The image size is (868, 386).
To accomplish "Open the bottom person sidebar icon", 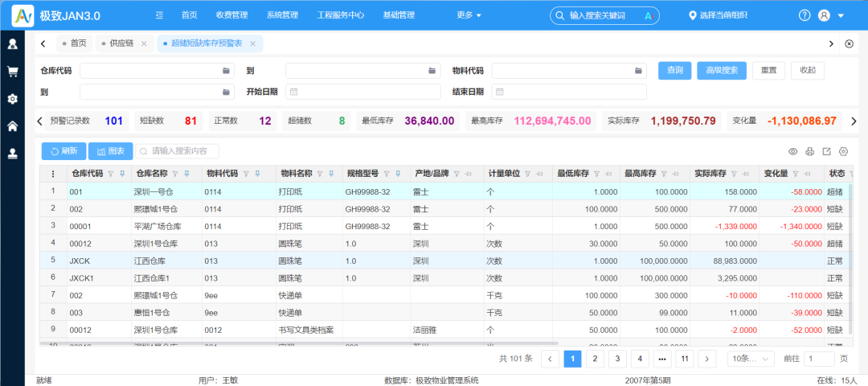I will 12,154.
